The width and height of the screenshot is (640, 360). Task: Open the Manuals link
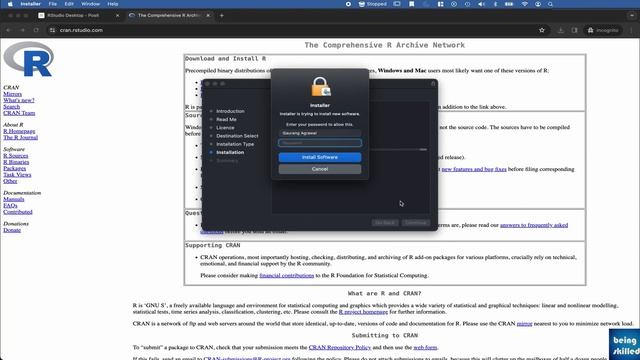[13, 199]
